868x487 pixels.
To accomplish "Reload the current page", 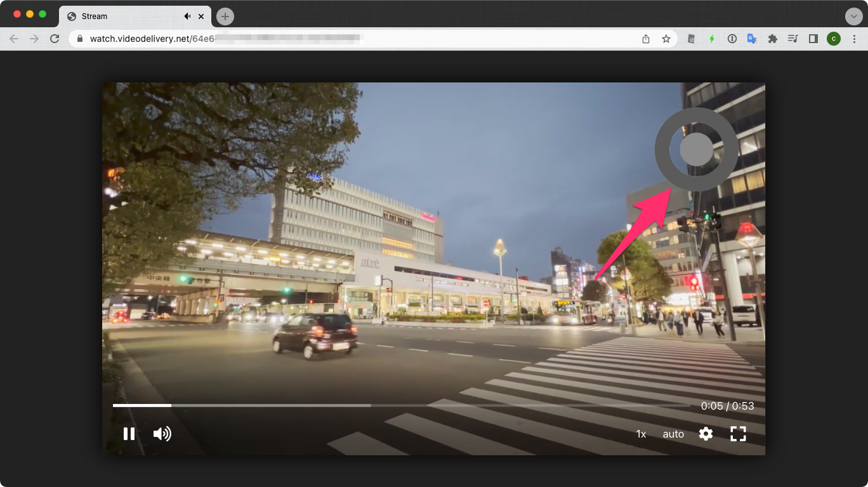I will [55, 39].
